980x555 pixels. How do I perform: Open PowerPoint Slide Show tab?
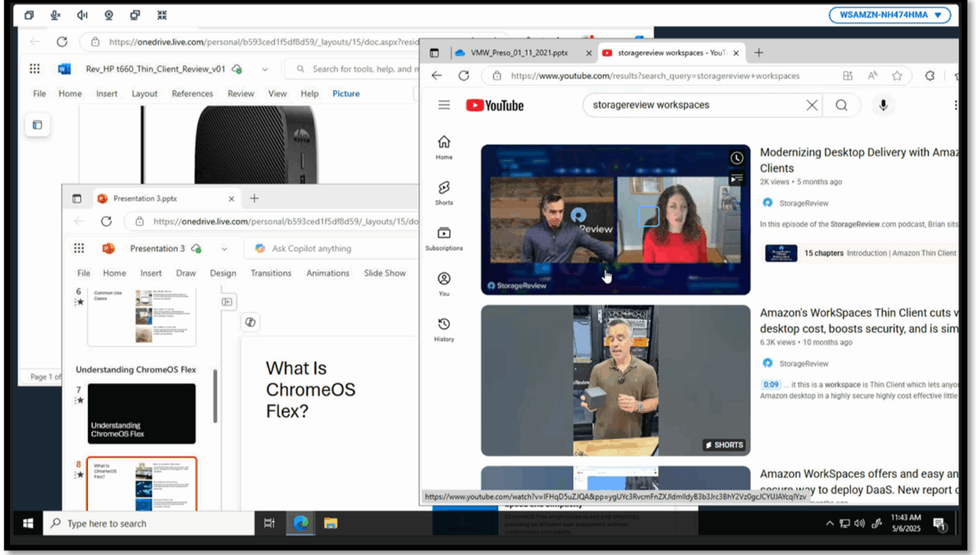384,274
